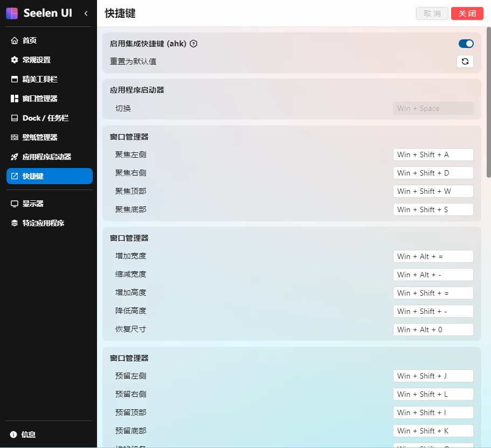Toggle 启用集成快捷键 (ahk) switch off
Image resolution: width=491 pixels, height=448 pixels.
[x=466, y=44]
